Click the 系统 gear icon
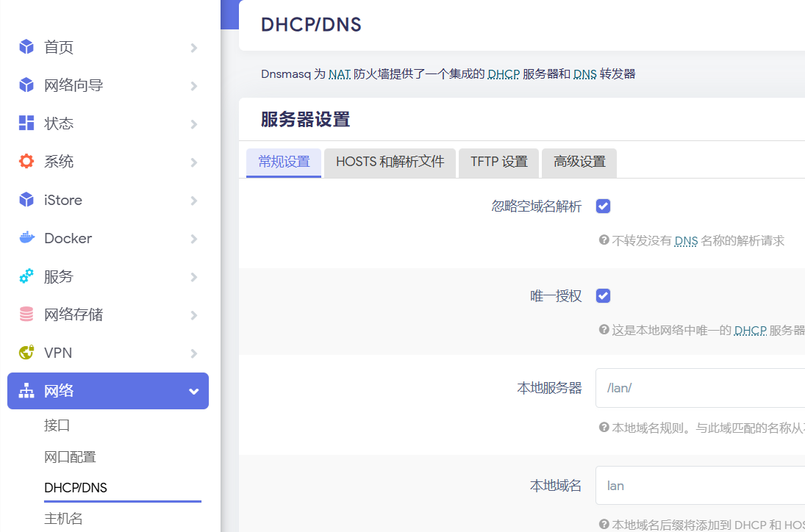 coord(26,162)
